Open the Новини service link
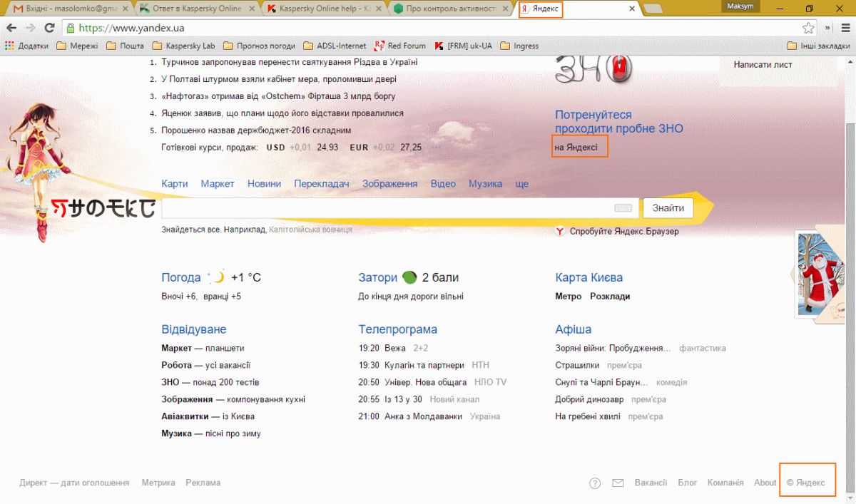The width and height of the screenshot is (856, 504). (264, 184)
